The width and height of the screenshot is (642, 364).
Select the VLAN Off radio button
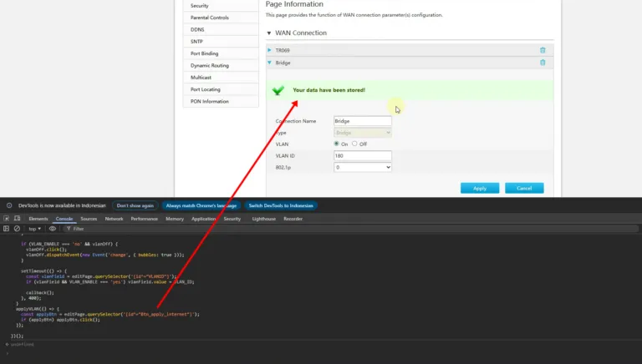point(354,144)
